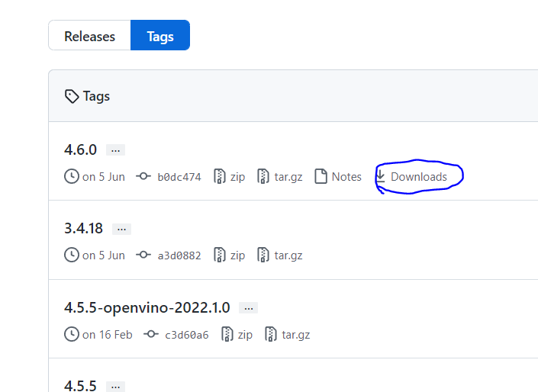Open the Notes for 4.6.0
538x392 pixels.
point(346,177)
